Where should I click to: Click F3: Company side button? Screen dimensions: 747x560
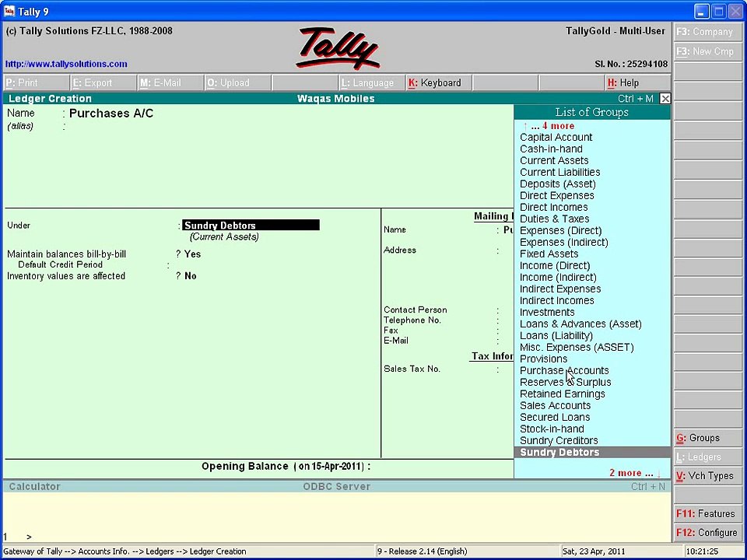tap(709, 32)
